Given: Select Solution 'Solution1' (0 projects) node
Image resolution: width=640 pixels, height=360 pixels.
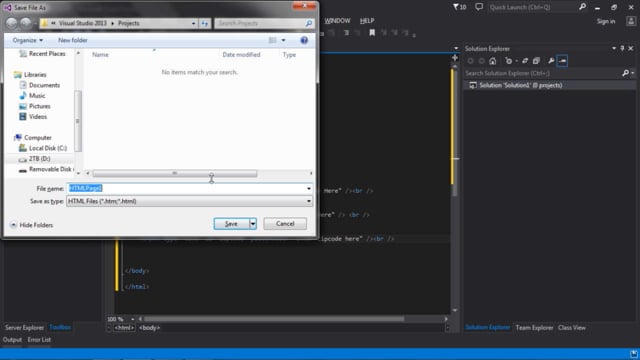Looking at the screenshot, I should tap(520, 85).
